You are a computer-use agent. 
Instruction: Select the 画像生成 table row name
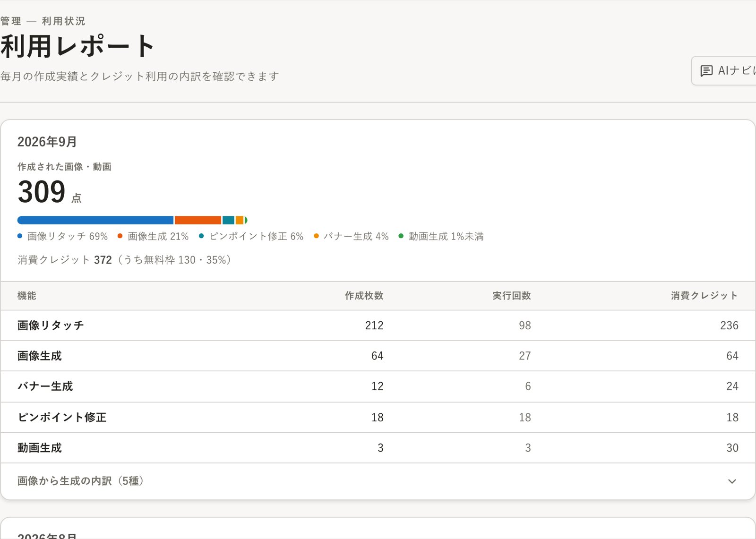click(x=40, y=356)
